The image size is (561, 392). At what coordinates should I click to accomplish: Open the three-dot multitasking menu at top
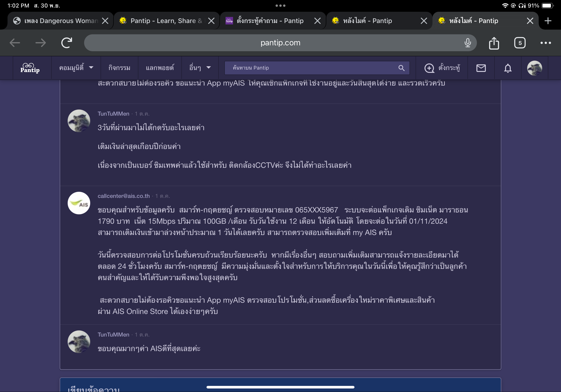(280, 5)
